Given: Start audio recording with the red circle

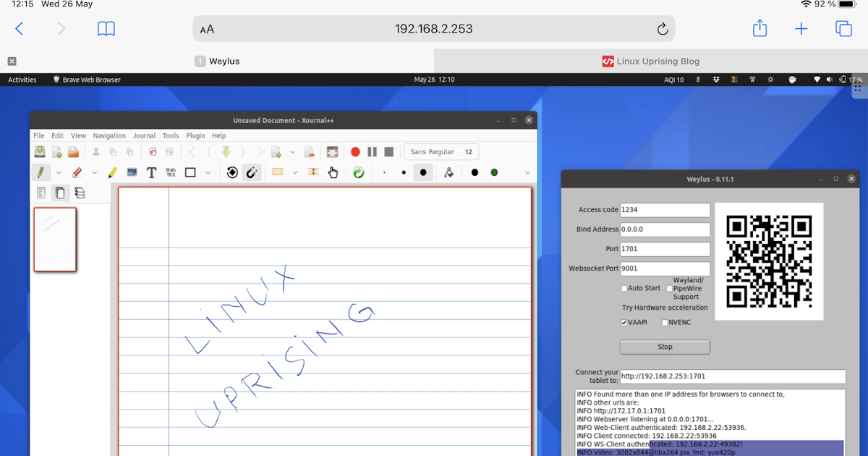Looking at the screenshot, I should (355, 152).
